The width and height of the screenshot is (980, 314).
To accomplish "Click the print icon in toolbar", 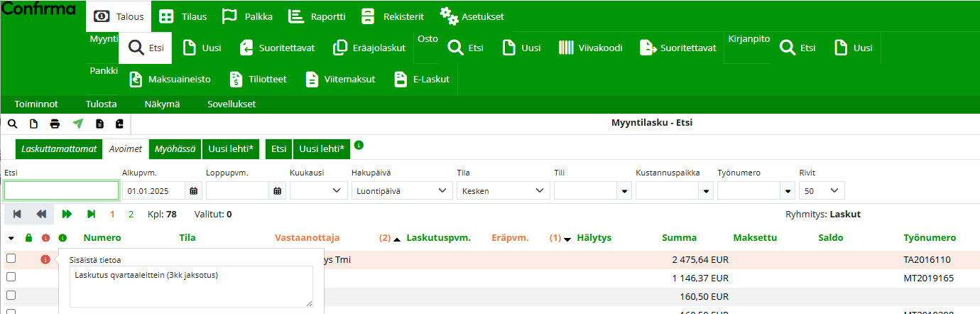I will 55,124.
